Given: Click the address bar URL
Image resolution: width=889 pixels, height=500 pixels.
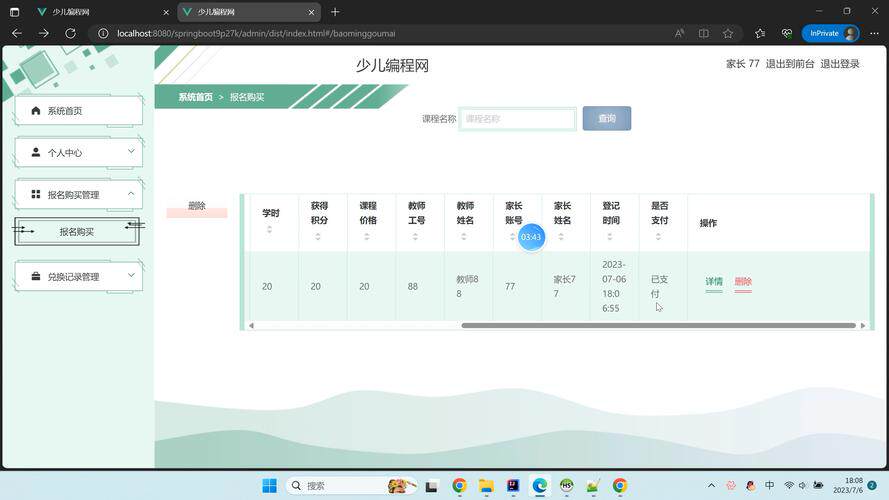Looking at the screenshot, I should 256,33.
